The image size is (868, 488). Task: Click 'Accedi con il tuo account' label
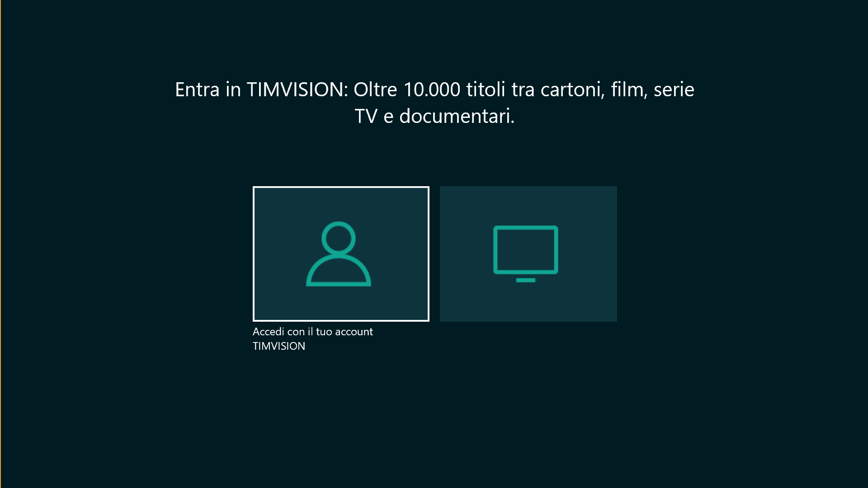click(312, 332)
